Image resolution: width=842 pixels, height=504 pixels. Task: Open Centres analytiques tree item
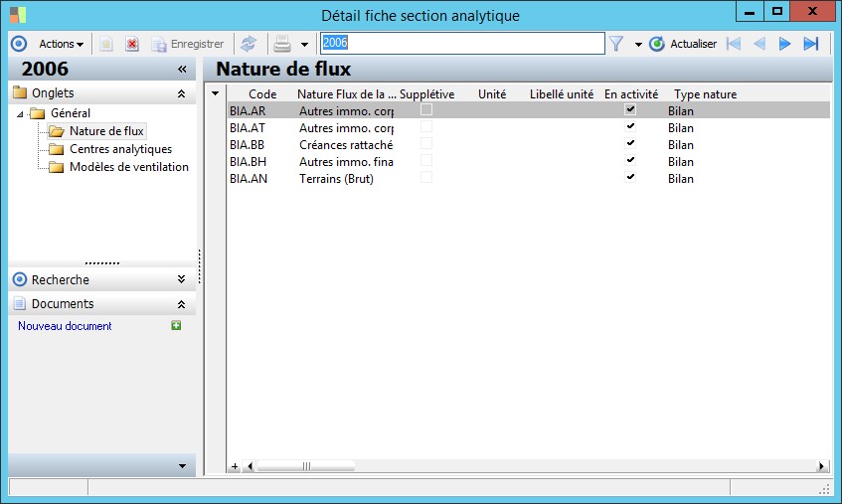pos(110,149)
